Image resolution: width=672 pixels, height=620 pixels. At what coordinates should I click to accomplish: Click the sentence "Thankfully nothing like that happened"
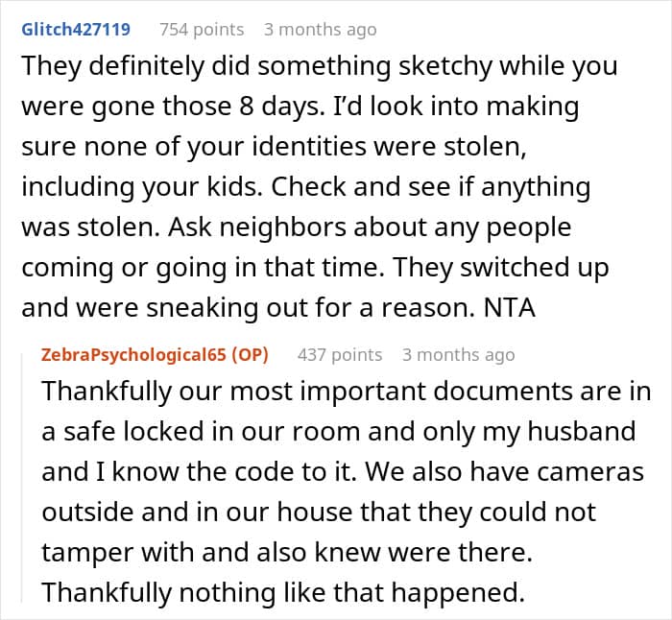pos(282,594)
